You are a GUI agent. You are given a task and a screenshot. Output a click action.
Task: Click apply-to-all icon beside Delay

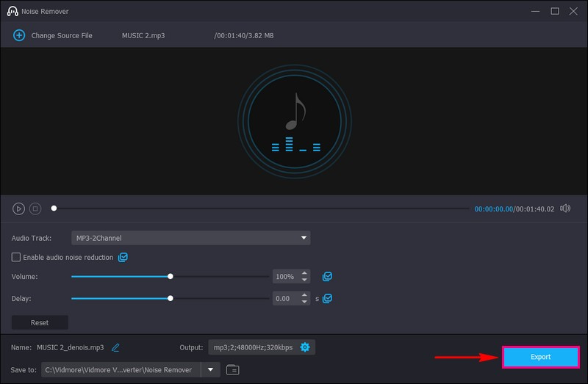pyautogui.click(x=327, y=299)
